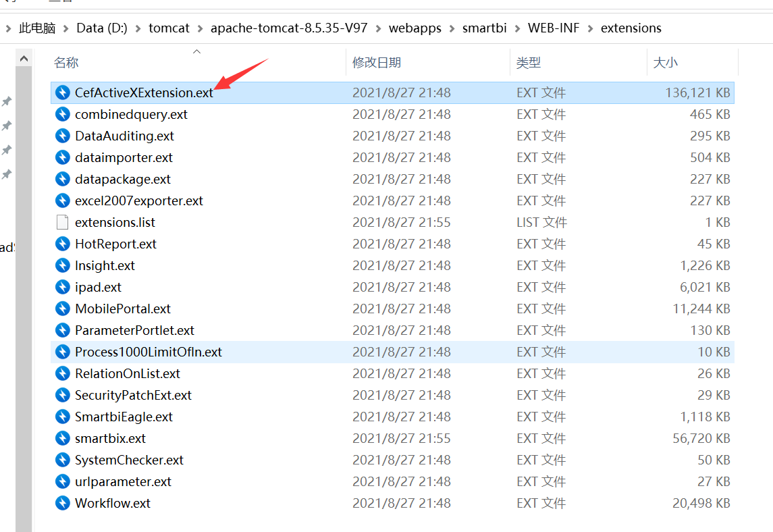Image resolution: width=773 pixels, height=532 pixels.
Task: Expand the chevron after Data (D:) breadcrumb
Action: click(138, 28)
